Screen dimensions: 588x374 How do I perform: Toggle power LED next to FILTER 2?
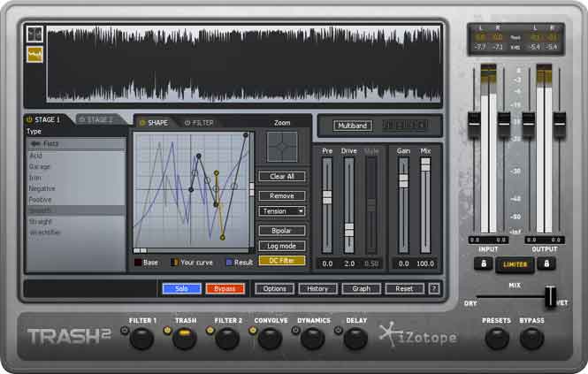(x=210, y=331)
